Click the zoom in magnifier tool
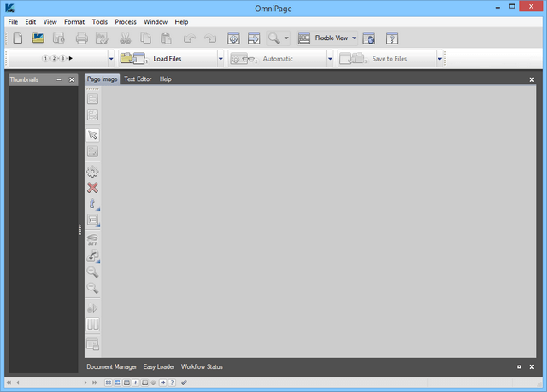The image size is (547, 392). pos(92,272)
